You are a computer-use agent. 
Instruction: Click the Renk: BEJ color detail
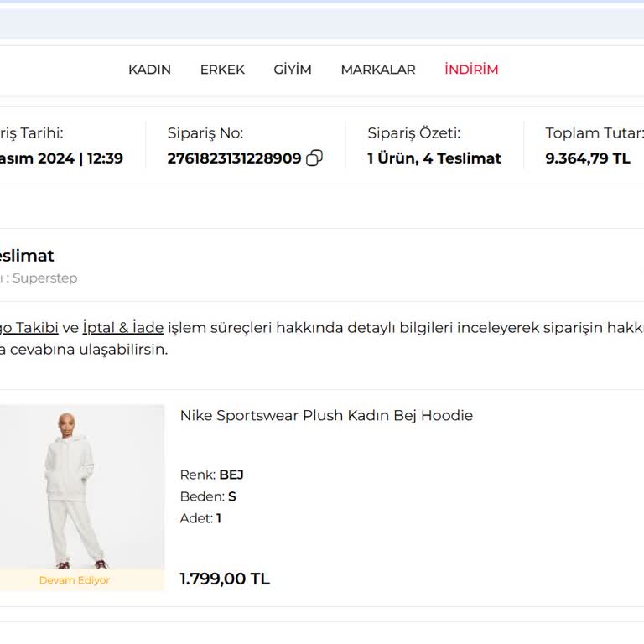[x=211, y=475]
